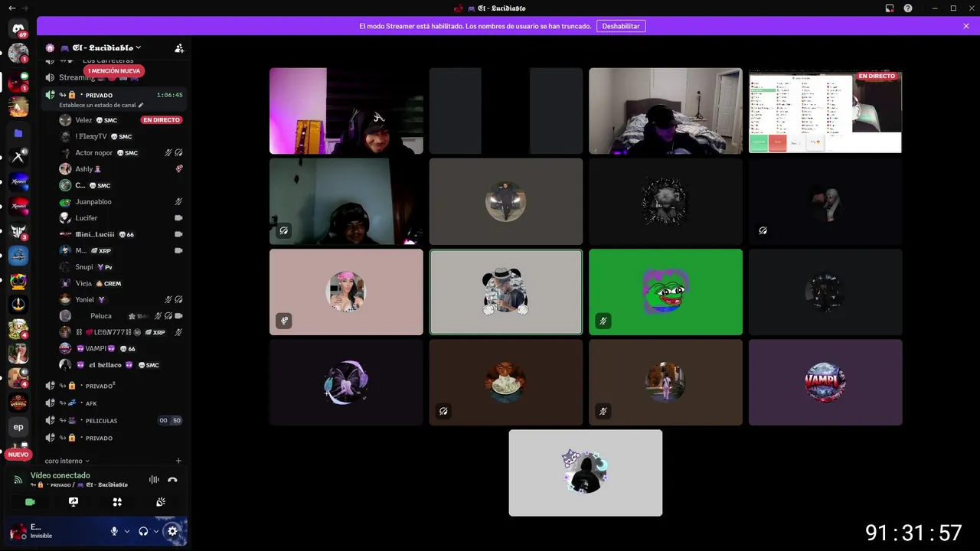The width and height of the screenshot is (980, 551).
Task: Toggle the camera on or off
Action: pos(30,502)
